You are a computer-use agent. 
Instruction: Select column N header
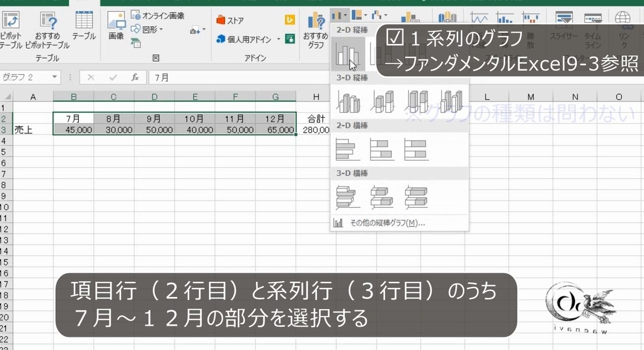pos(575,97)
